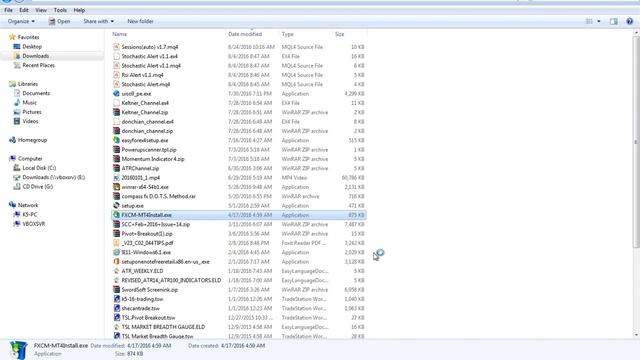
Task: Click the Keltner_Channel.zip archive icon
Action: [116, 112]
